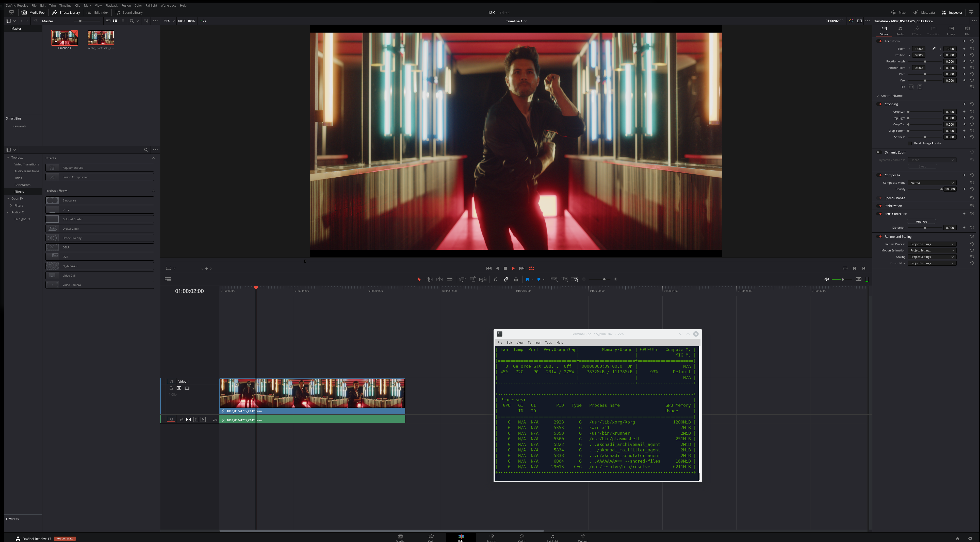This screenshot has height=542, width=980.
Task: Collapse the Toolbox tree item
Action: [x=8, y=158]
